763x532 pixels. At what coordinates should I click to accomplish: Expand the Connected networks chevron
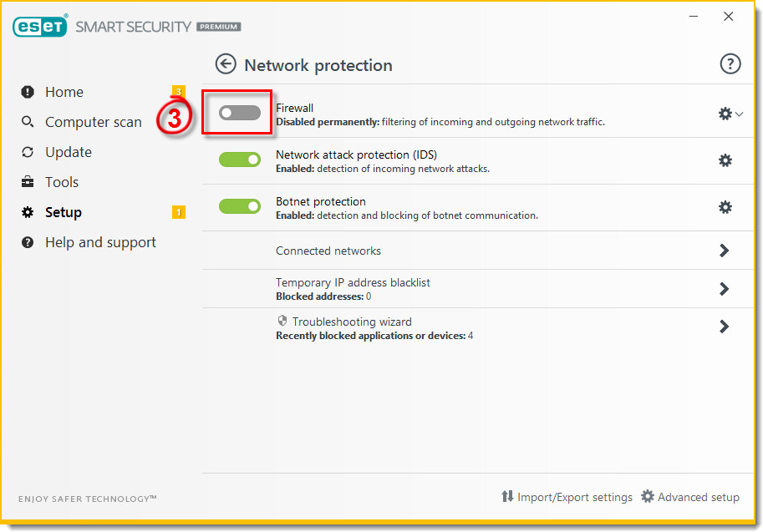(x=724, y=251)
